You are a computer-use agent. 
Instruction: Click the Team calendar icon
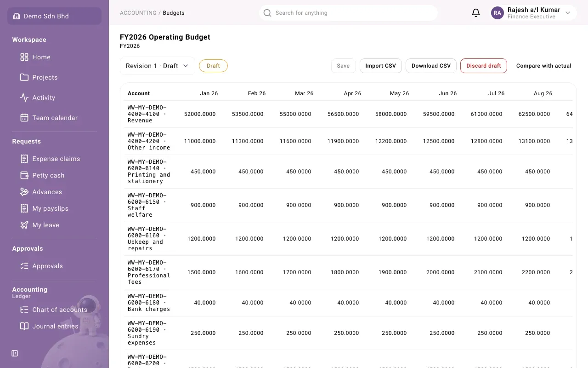point(24,118)
